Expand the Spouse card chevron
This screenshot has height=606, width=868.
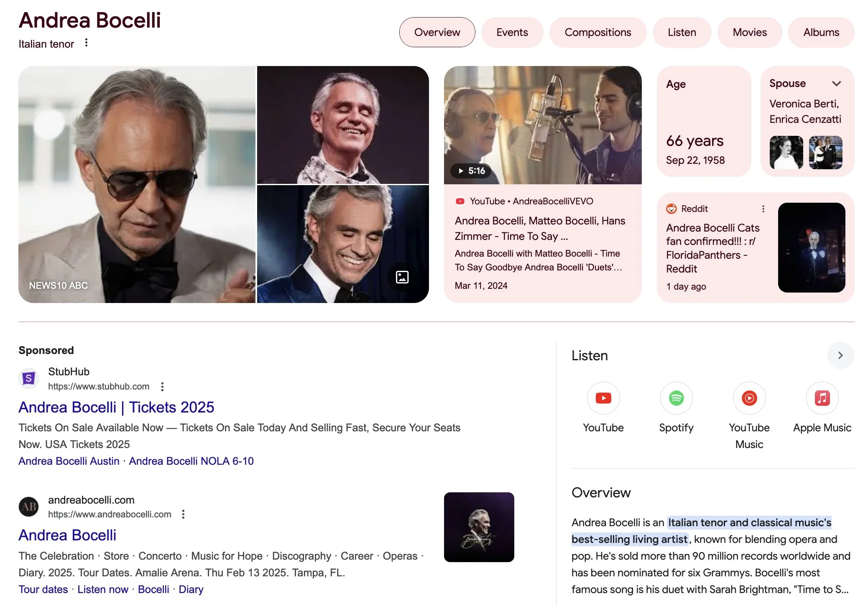[836, 84]
